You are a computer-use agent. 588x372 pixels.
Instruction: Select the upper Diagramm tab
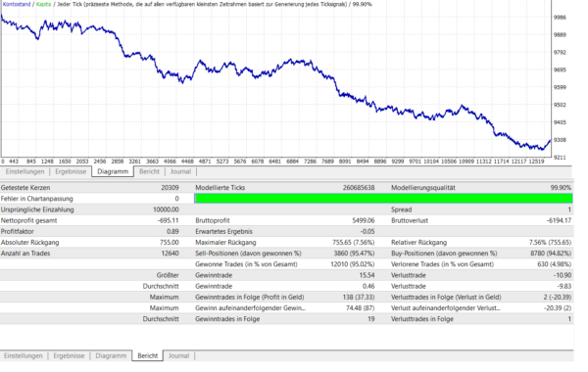point(113,171)
